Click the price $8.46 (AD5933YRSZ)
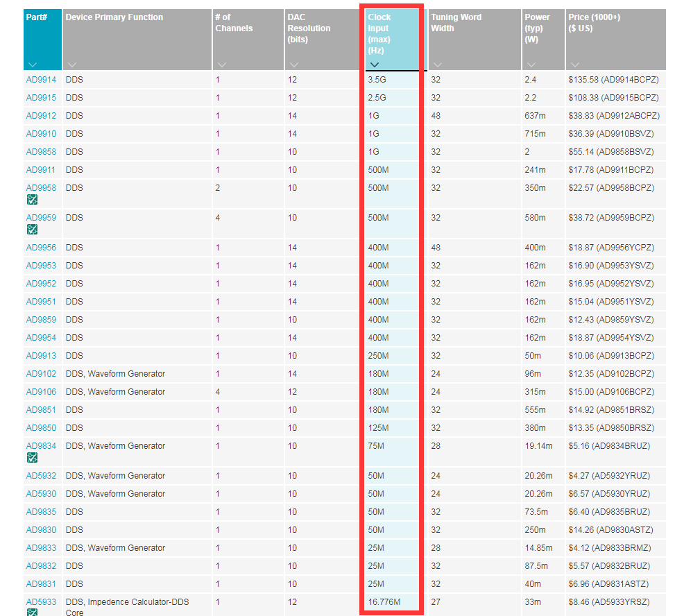 pyautogui.click(x=608, y=602)
